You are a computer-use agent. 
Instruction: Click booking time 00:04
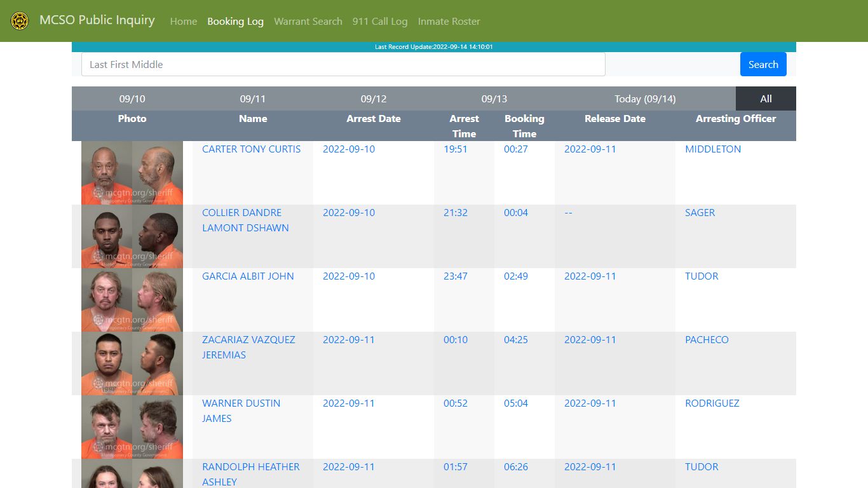(516, 212)
